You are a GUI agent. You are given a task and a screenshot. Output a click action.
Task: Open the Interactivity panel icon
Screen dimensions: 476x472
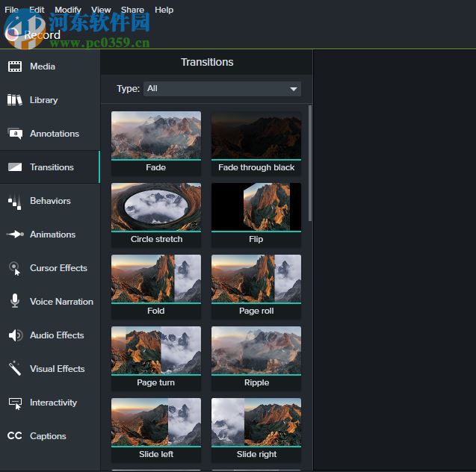pyautogui.click(x=15, y=403)
